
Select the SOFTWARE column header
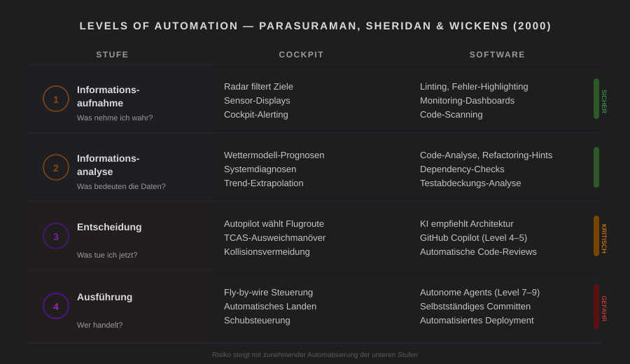point(497,55)
